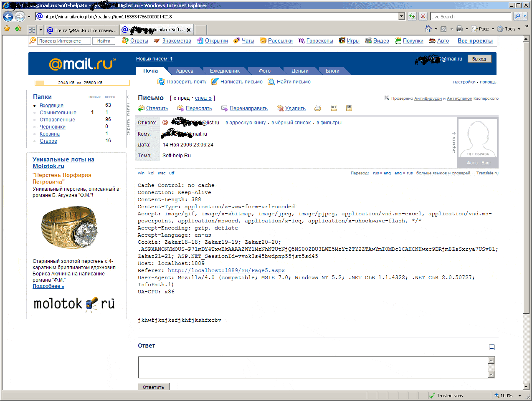
Task: Stop page loading with the red X icon
Action: (423, 16)
